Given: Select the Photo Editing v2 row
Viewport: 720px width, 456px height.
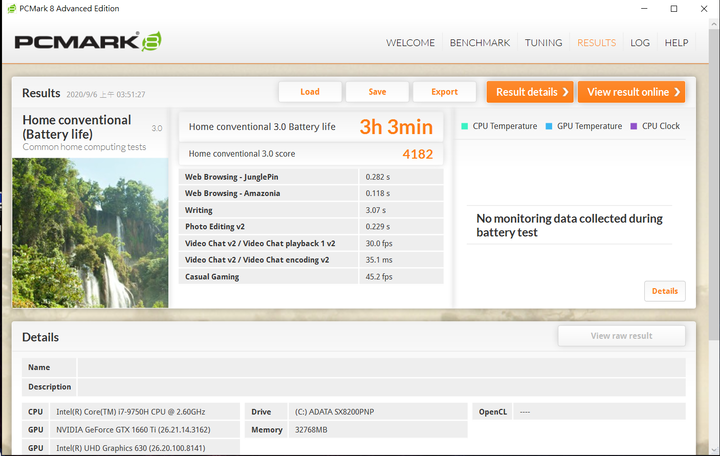Looking at the screenshot, I should [x=311, y=226].
